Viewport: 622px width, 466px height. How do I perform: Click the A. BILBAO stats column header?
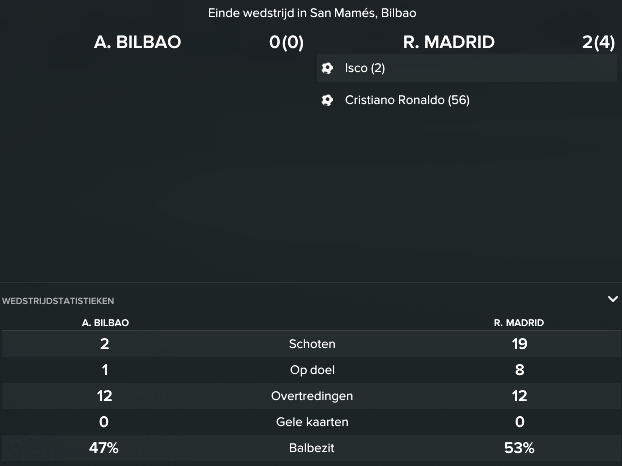105,323
